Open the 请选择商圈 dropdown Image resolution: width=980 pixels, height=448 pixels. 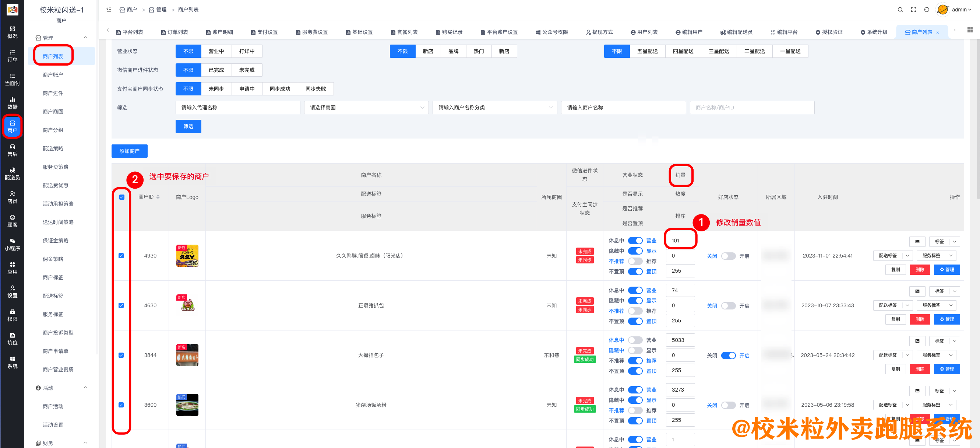tap(366, 107)
